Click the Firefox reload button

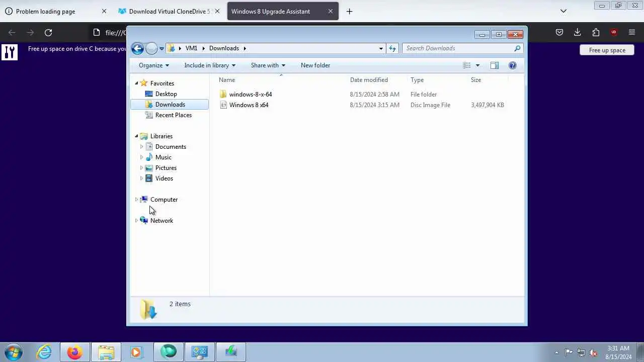48,33
